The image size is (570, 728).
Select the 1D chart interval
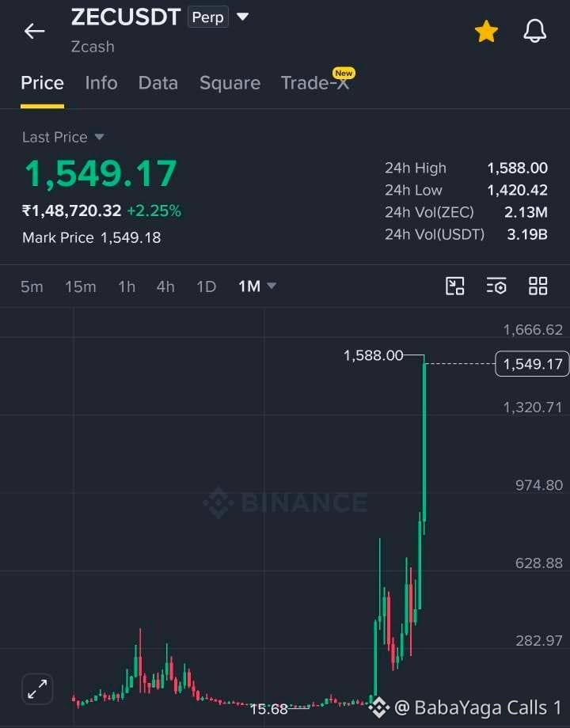[207, 287]
